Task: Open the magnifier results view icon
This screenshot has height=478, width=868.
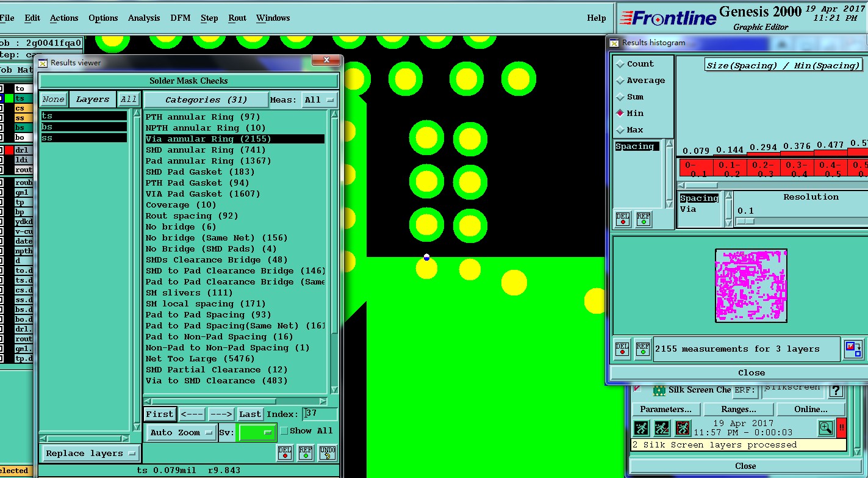Action: click(826, 428)
